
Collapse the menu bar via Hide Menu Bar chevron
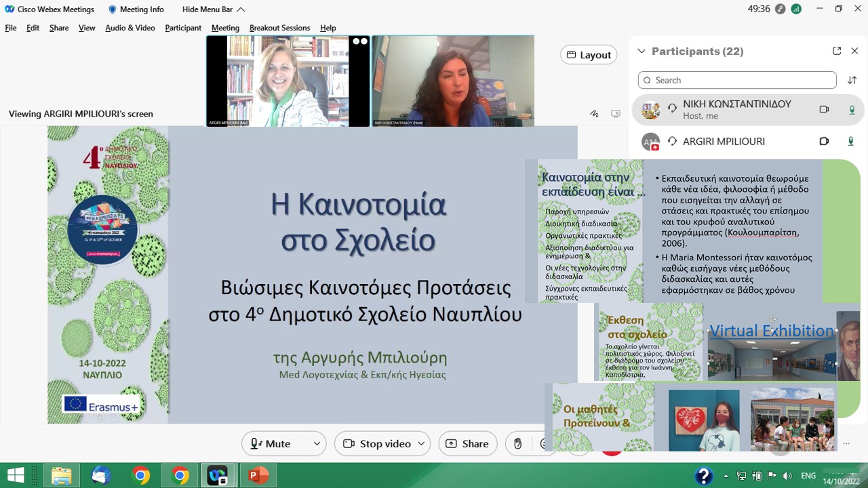point(241,9)
